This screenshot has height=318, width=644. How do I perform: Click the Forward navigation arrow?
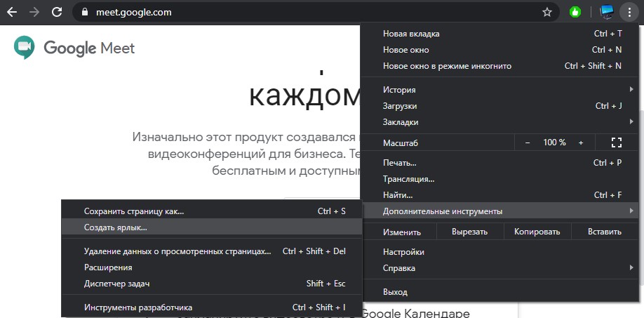click(x=34, y=13)
